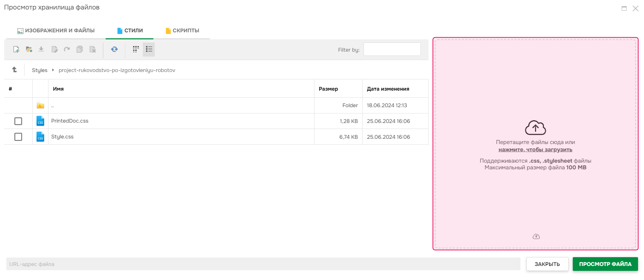
Task: Refresh the file list
Action: click(114, 50)
